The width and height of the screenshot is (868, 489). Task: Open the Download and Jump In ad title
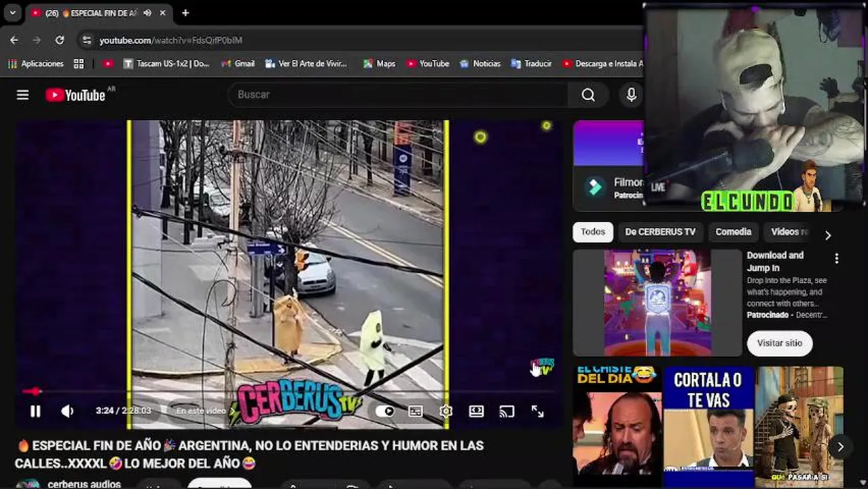775,261
